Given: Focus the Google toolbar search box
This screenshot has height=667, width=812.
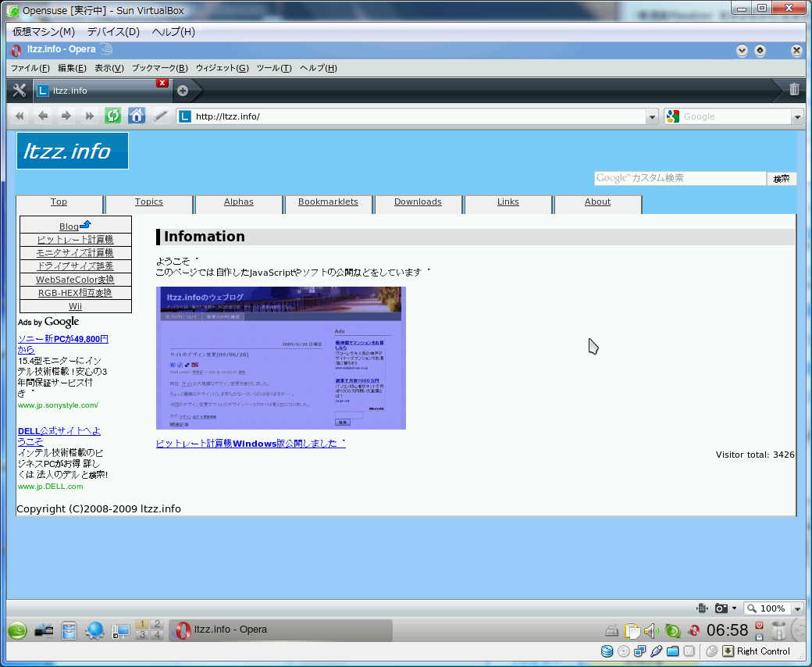Looking at the screenshot, I should (x=734, y=116).
